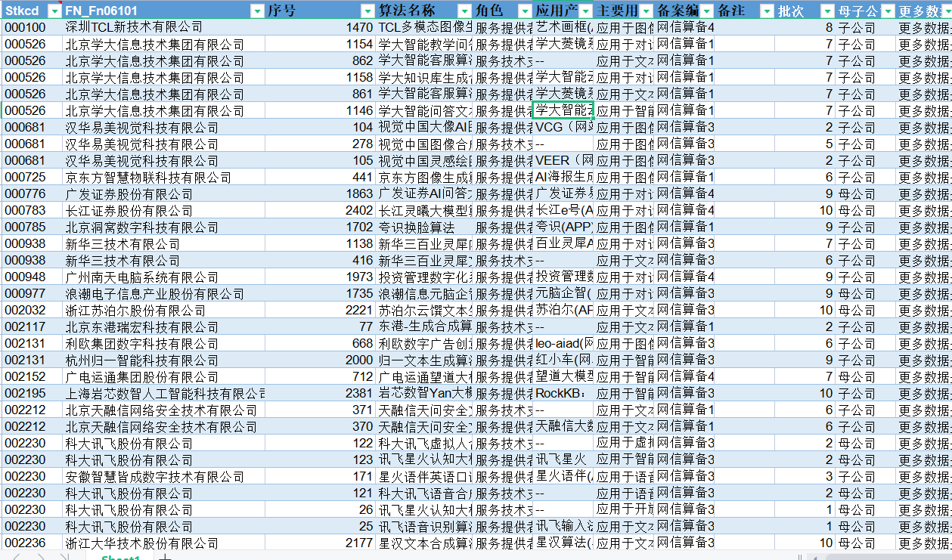Select cell 夸识换脸算法
Viewport: 952px width, 560px height.
click(x=424, y=227)
